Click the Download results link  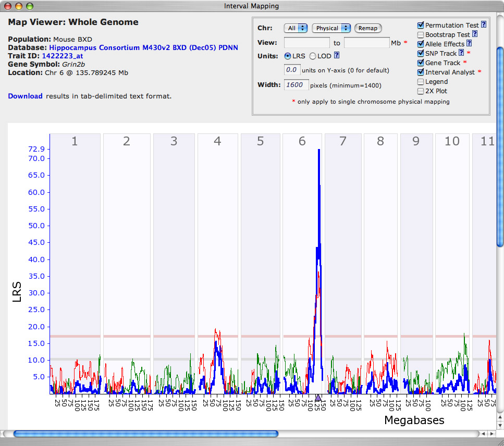tap(25, 96)
